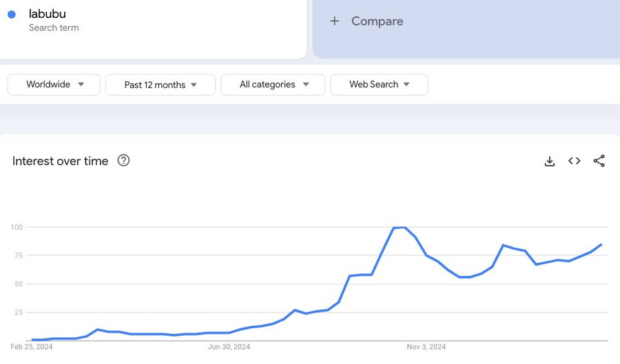This screenshot has height=364, width=620.
Task: Click the Compare label text
Action: click(377, 21)
